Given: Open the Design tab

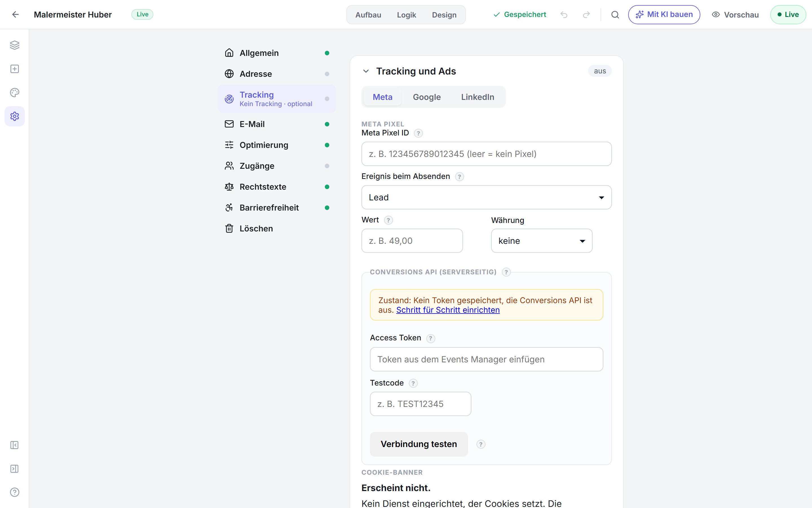Looking at the screenshot, I should coord(444,15).
